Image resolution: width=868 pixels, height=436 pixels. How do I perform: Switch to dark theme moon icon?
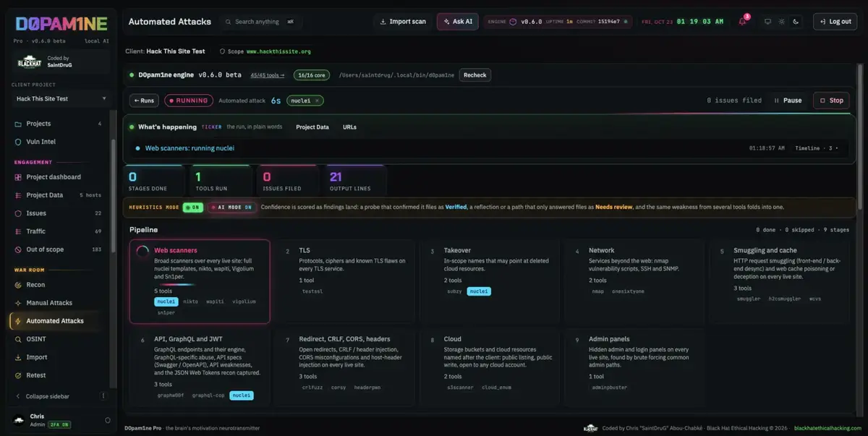pyautogui.click(x=796, y=22)
